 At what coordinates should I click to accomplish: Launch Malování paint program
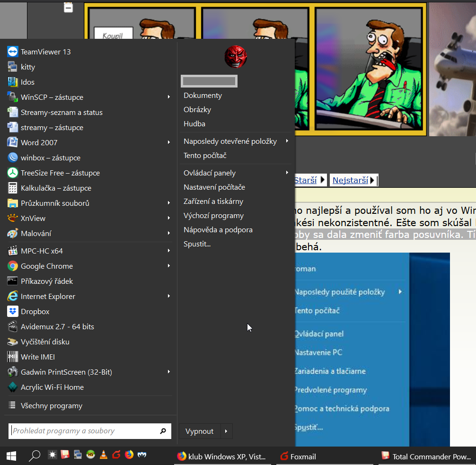click(x=89, y=233)
